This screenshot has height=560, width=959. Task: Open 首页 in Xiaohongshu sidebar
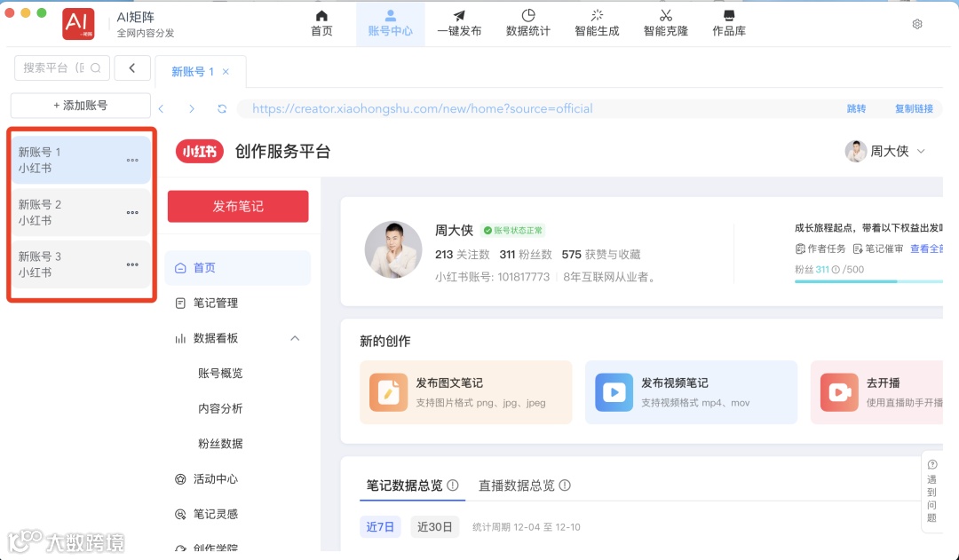238,268
